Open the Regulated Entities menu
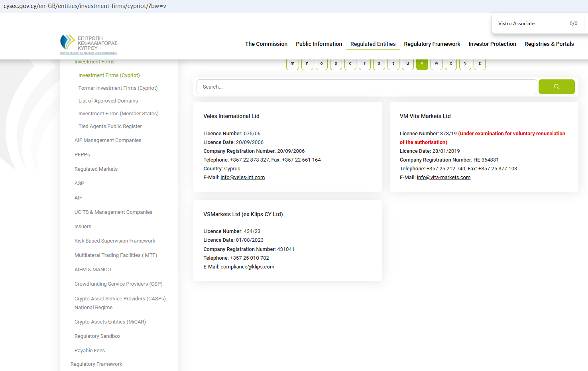The height and width of the screenshot is (371, 588). click(373, 44)
